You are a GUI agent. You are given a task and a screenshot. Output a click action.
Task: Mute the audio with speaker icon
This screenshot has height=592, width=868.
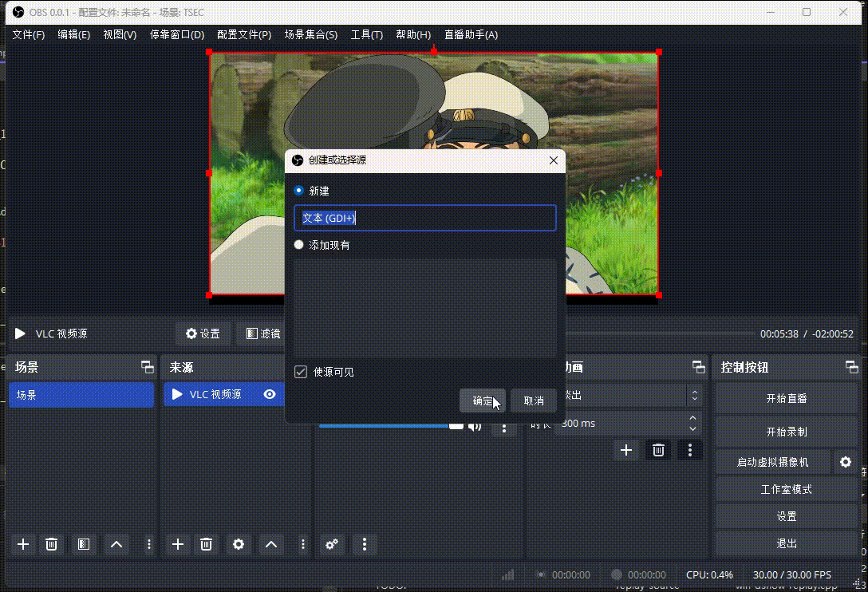[x=475, y=426]
